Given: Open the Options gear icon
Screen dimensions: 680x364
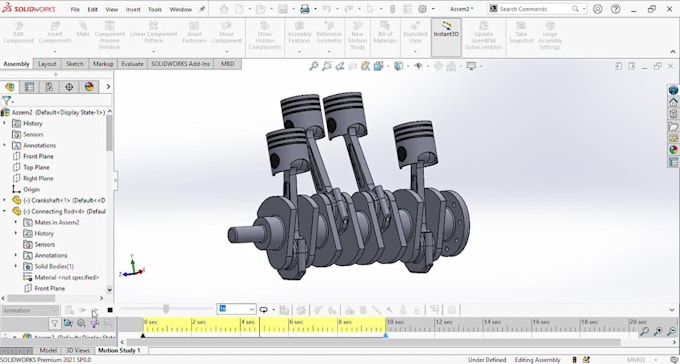Looking at the screenshot, I should (422, 9).
